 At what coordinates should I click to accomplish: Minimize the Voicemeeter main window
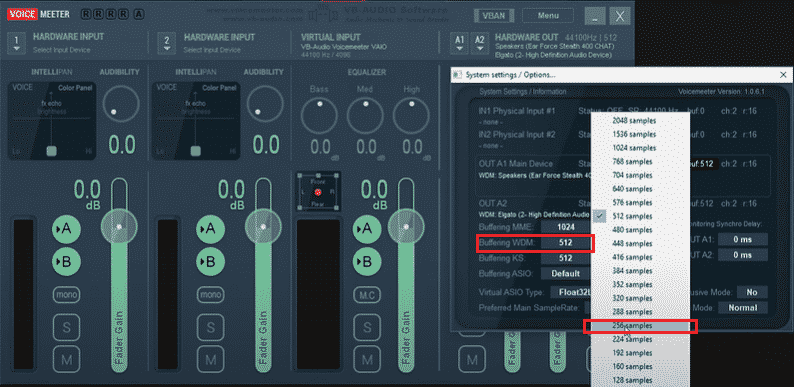click(595, 16)
